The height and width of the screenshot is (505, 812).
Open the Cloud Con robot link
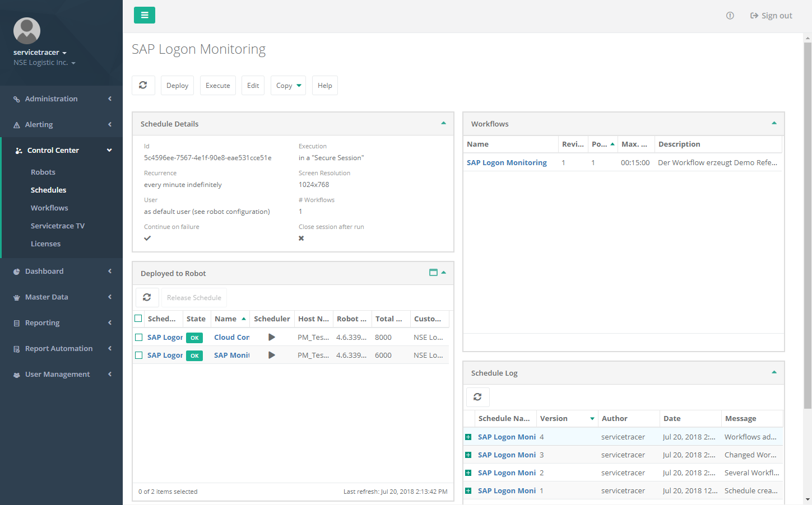(x=232, y=337)
